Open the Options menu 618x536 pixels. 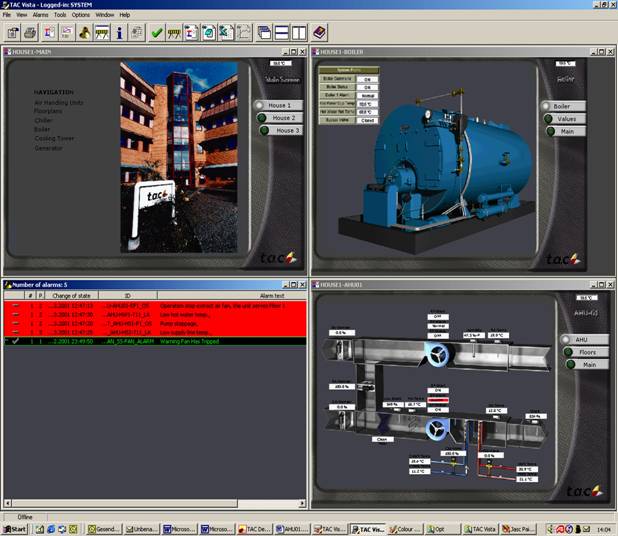click(x=81, y=15)
